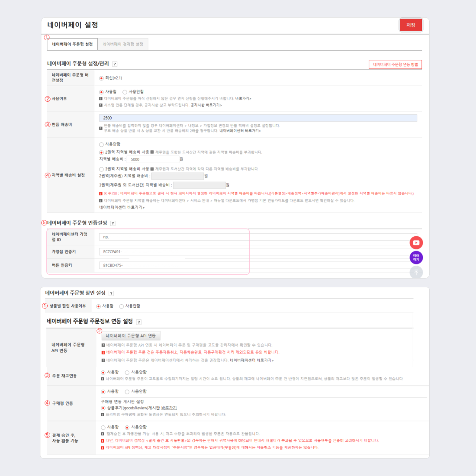Select the 최신(v2.1) version radio
Viewport: 476px width, 476px height.
(x=101, y=78)
